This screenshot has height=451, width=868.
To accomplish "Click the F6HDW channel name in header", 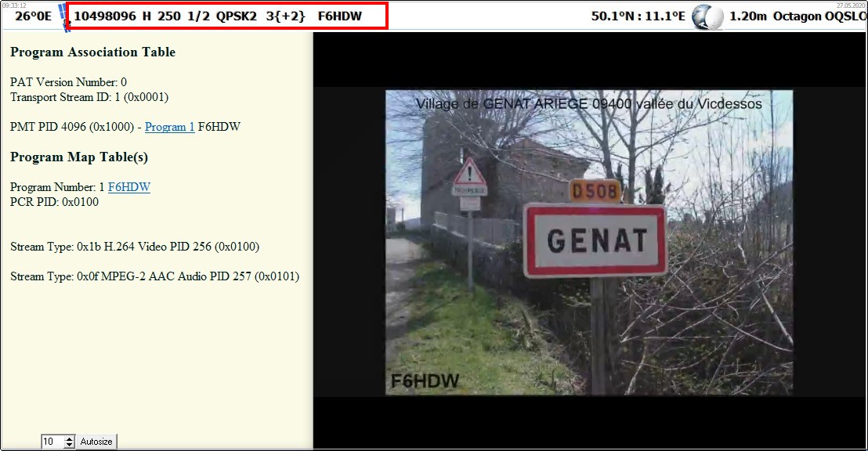I will pos(340,16).
